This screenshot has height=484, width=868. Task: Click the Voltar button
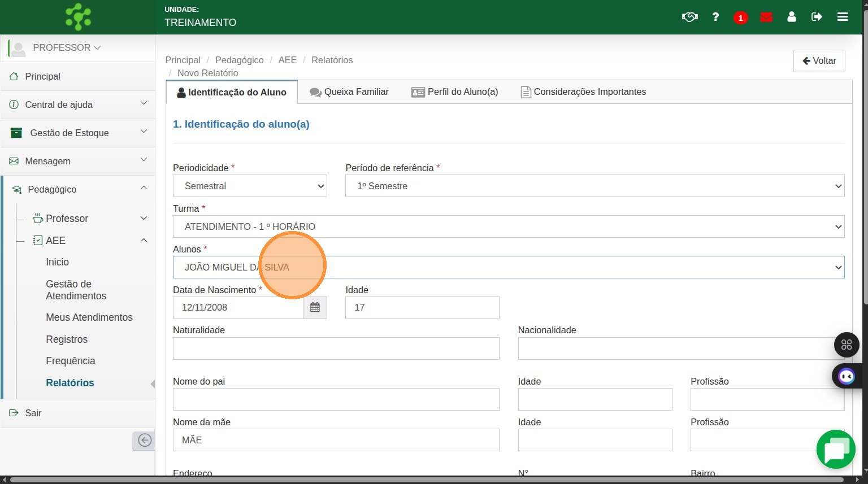(819, 61)
